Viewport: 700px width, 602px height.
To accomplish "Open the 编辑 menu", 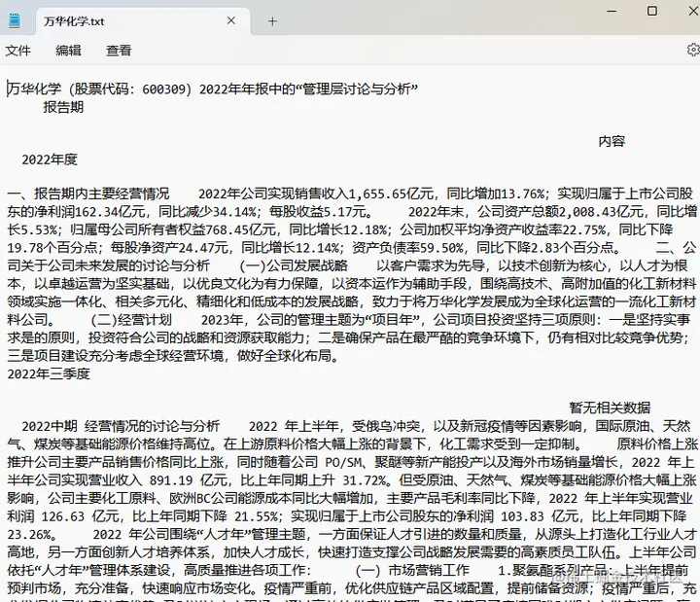I will pyautogui.click(x=68, y=51).
